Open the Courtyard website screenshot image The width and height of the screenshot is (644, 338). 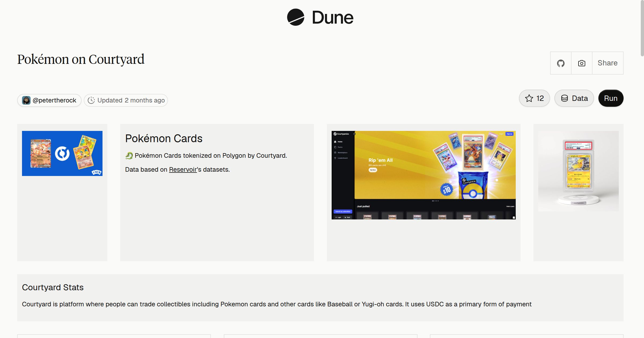(423, 175)
